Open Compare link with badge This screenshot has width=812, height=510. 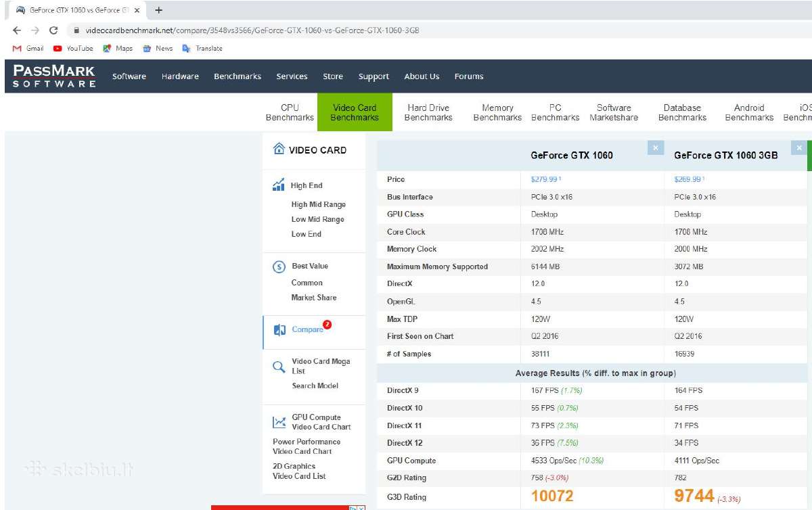click(307, 329)
